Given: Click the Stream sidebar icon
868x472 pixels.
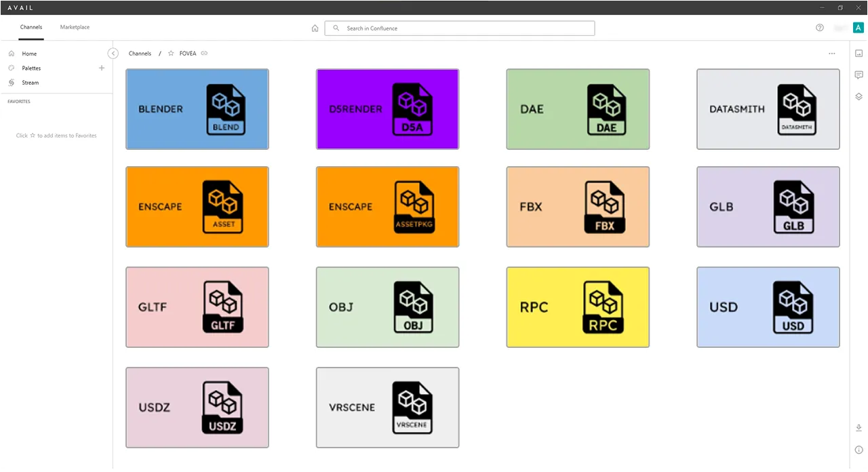Looking at the screenshot, I should [x=12, y=83].
